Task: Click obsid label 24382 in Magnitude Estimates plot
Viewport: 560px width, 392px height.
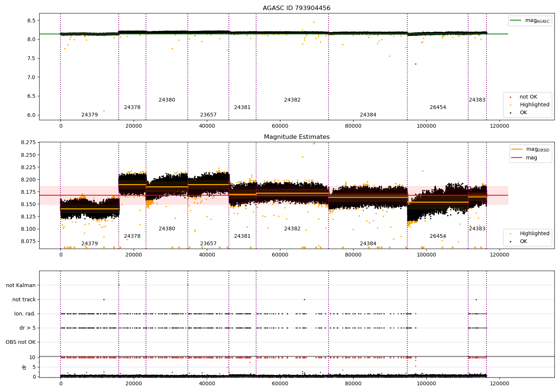Action: coord(292,229)
